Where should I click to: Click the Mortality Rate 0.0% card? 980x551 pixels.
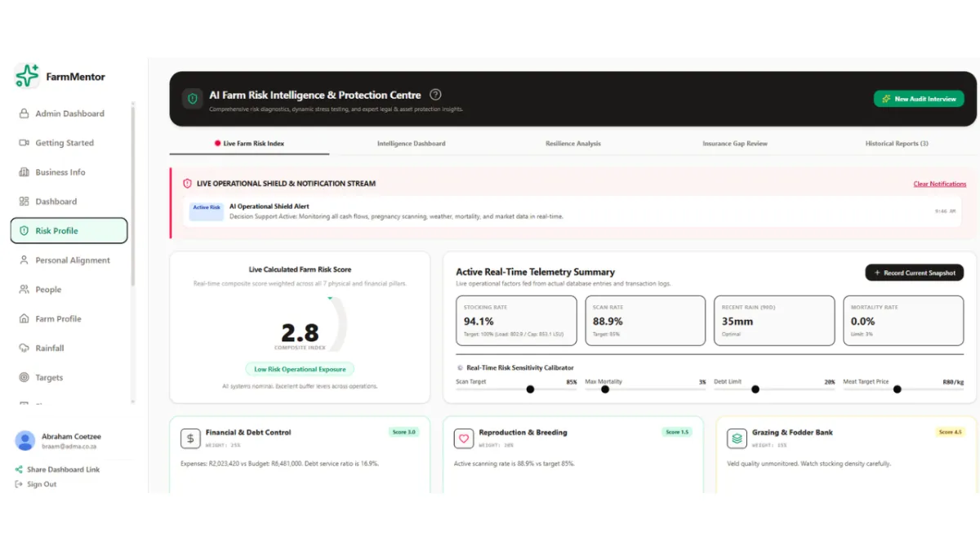(903, 321)
